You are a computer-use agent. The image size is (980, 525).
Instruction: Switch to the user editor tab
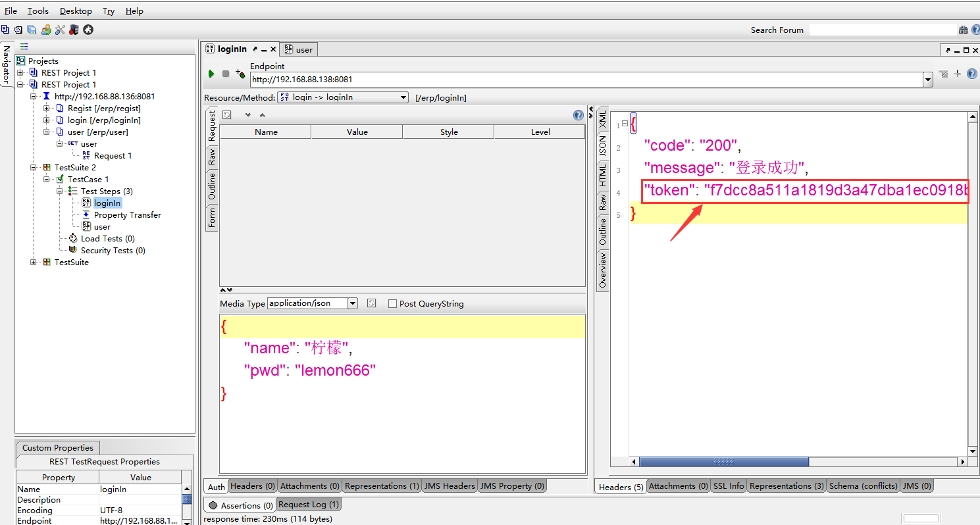(x=299, y=49)
